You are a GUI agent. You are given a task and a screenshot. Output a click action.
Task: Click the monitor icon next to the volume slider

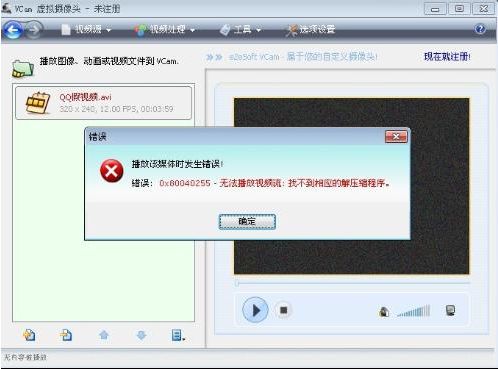(x=450, y=311)
